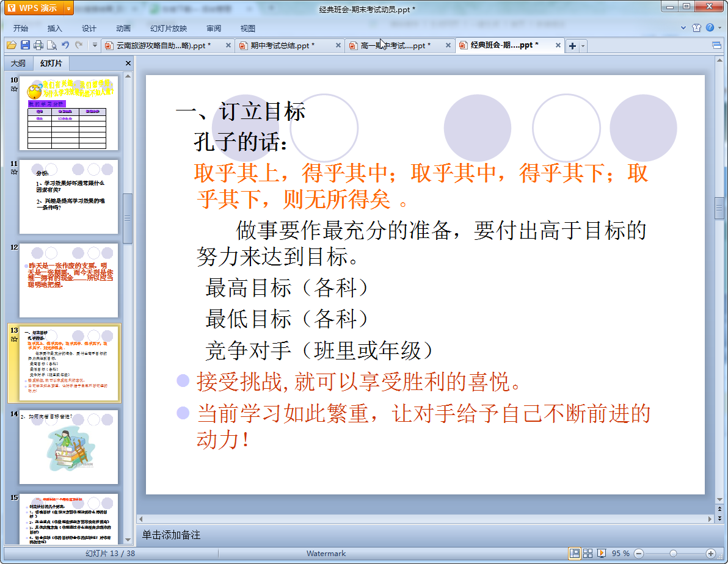Viewport: 728px width, 564px height.
Task: Open the 审阅 menu tab
Action: click(214, 28)
